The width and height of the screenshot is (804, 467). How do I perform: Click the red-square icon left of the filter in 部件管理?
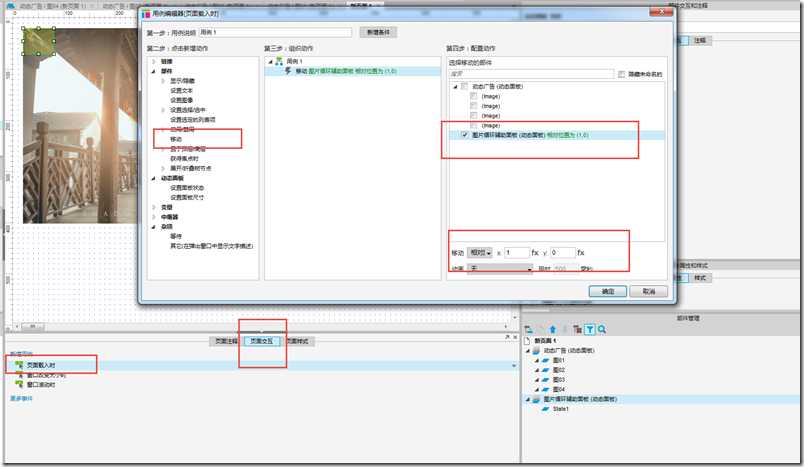(577, 330)
